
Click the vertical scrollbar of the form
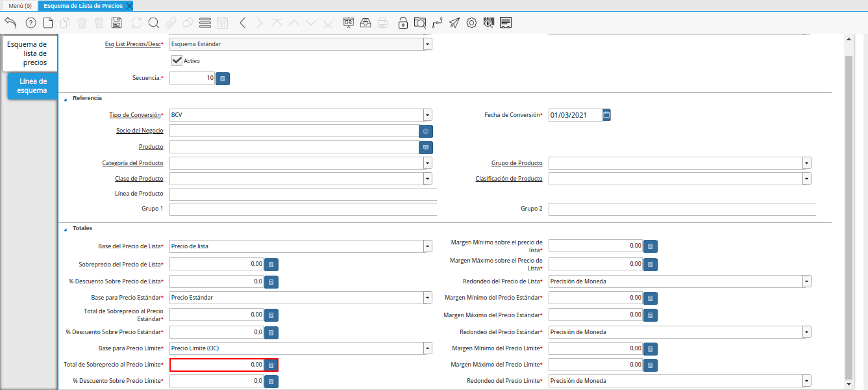(x=849, y=214)
